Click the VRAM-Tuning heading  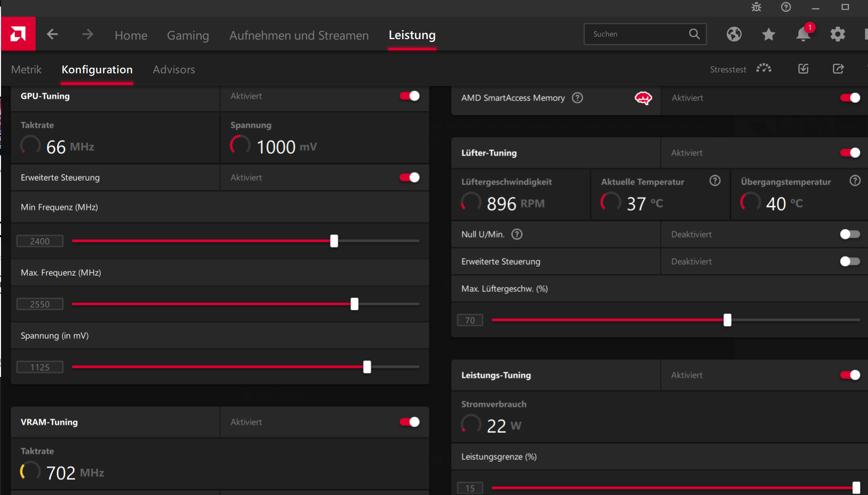(49, 422)
